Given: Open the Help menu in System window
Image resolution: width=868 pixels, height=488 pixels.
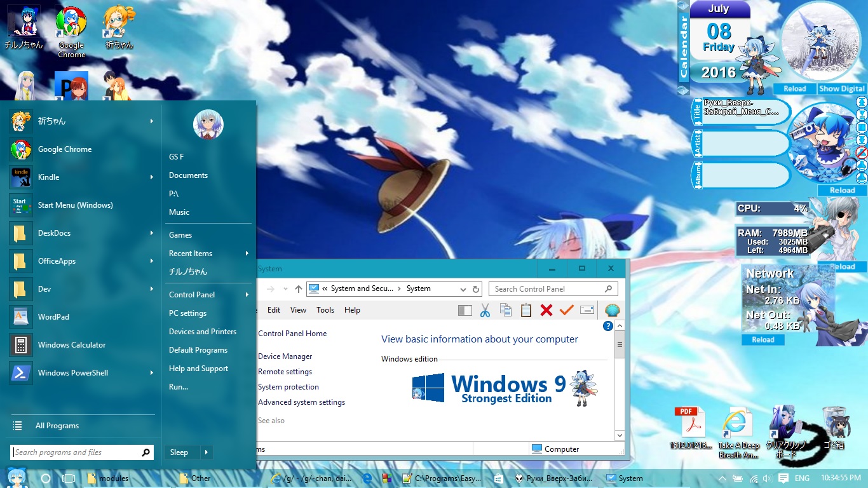Looking at the screenshot, I should [352, 310].
